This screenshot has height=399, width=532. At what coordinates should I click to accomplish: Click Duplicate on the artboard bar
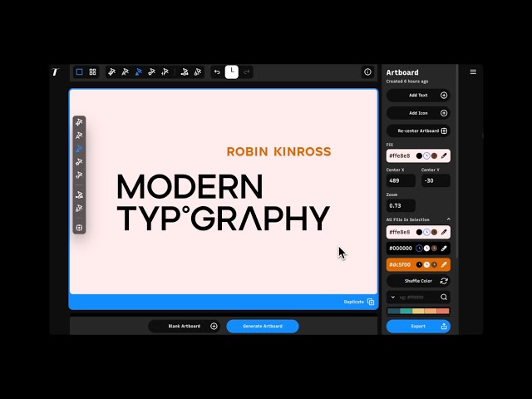coord(359,302)
